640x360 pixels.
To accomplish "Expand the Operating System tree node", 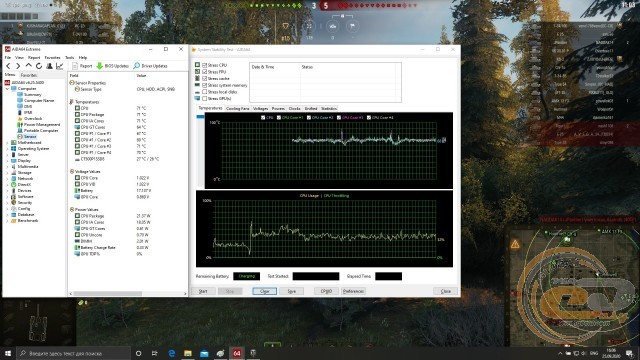I will point(7,149).
